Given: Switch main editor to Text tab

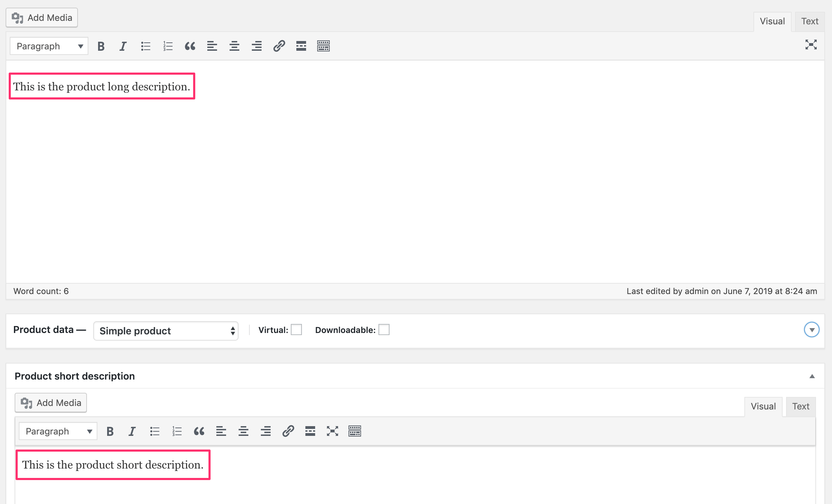Looking at the screenshot, I should [x=810, y=21].
